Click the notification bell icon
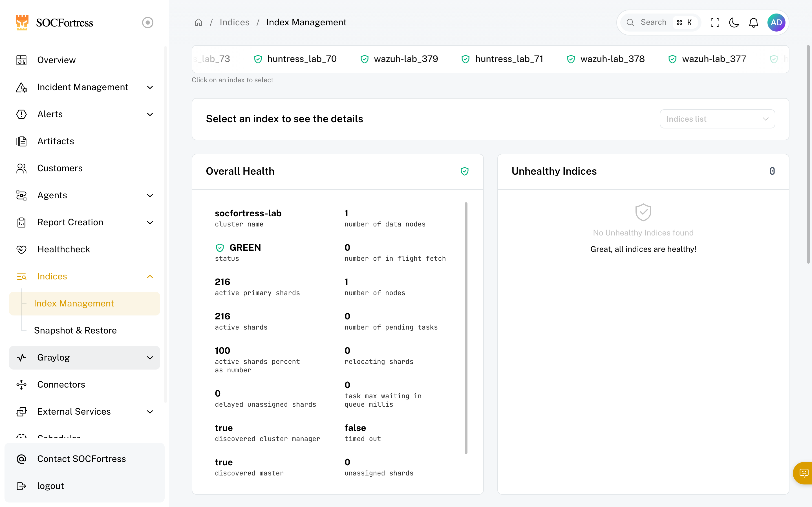Viewport: 812px width, 507px height. 754,23
